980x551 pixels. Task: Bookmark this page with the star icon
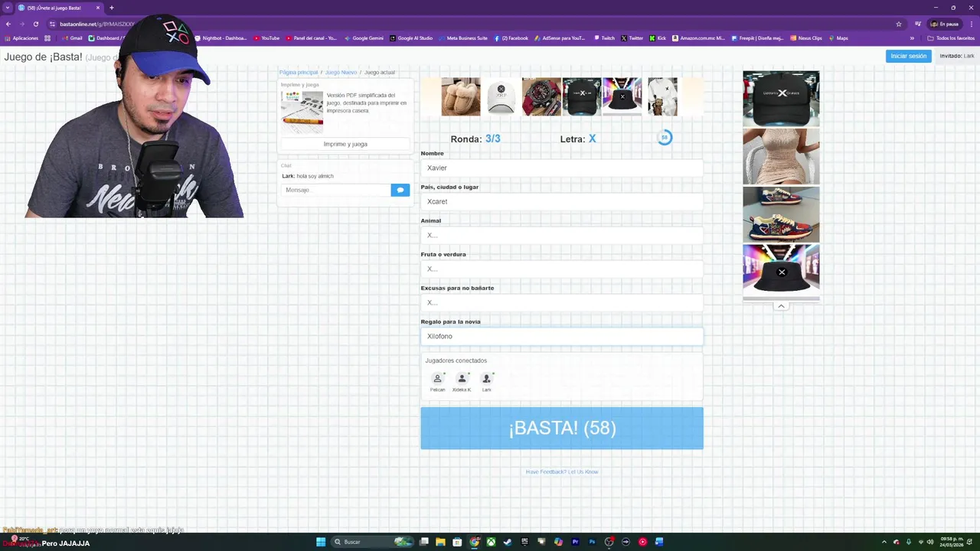click(x=899, y=24)
